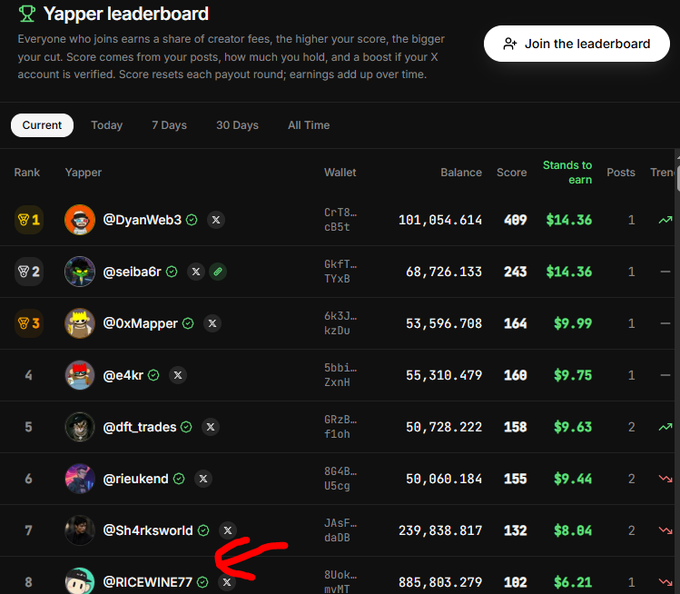This screenshot has width=680, height=594.
Task: Open the @dft_trades profile link
Action: tap(140, 427)
